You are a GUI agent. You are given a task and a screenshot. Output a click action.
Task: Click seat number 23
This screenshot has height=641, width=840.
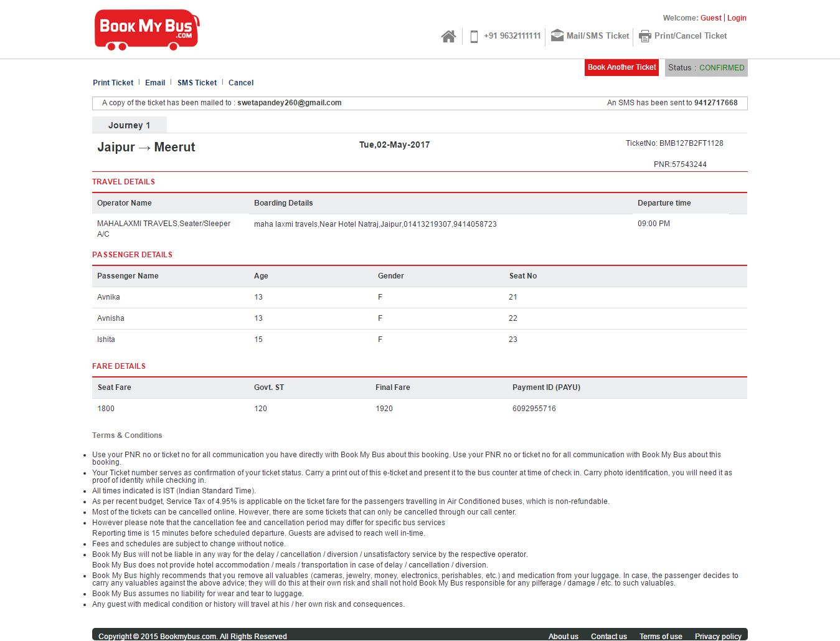pyautogui.click(x=513, y=339)
